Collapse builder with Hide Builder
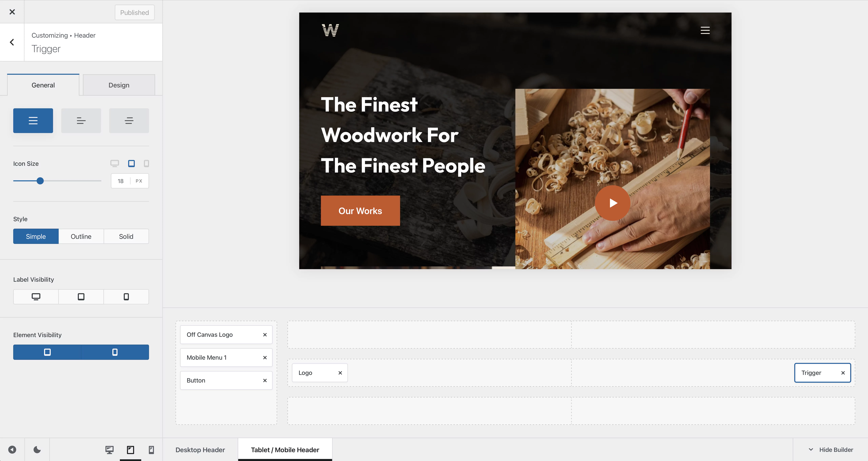 (x=831, y=449)
